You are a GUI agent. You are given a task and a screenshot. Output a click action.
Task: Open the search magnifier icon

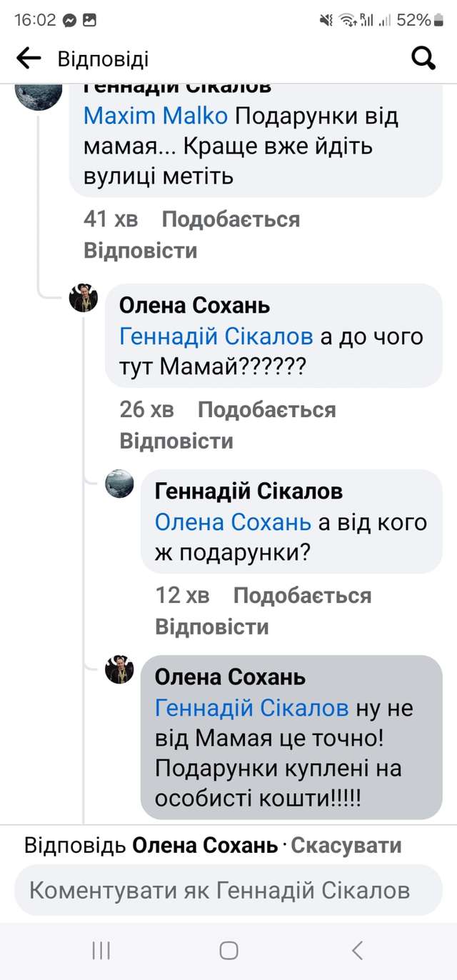[423, 59]
